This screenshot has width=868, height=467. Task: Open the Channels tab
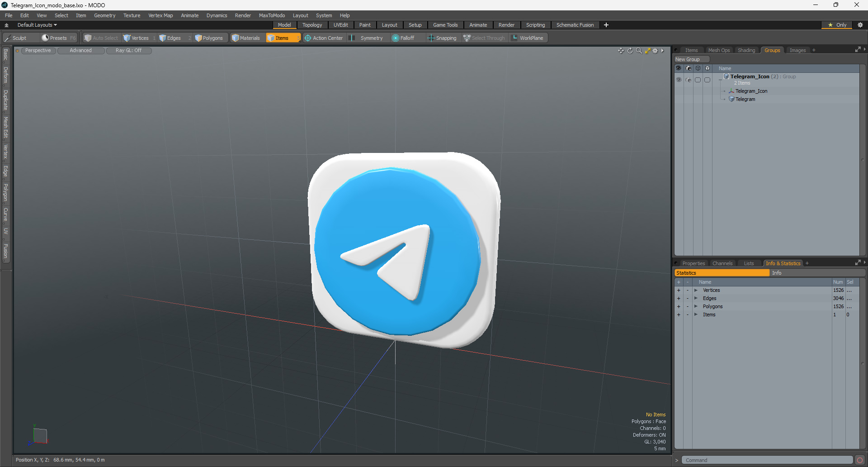[722, 263]
